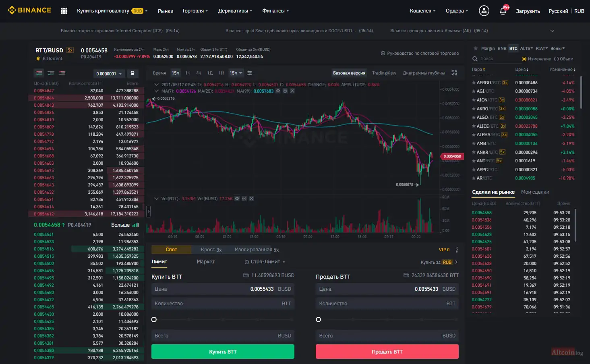
Task: Select the 4Ч chart interval
Action: pos(199,73)
